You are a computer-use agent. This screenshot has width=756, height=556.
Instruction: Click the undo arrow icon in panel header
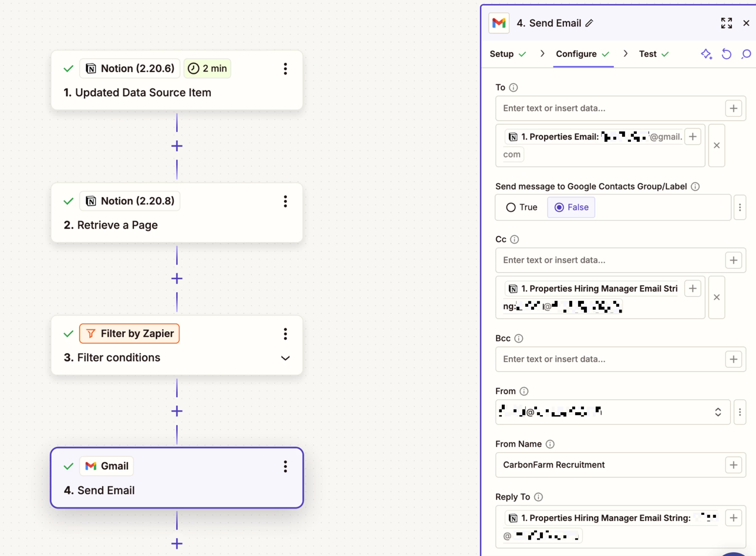click(x=727, y=54)
